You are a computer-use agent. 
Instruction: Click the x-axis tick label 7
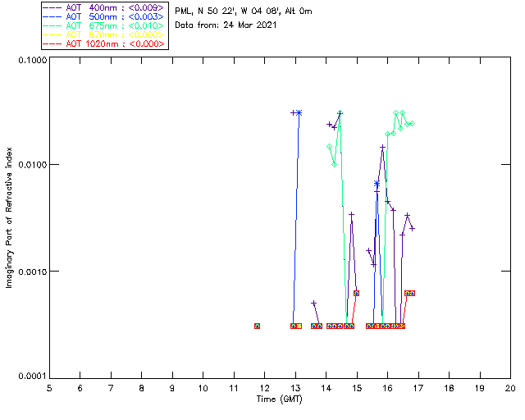point(111,388)
